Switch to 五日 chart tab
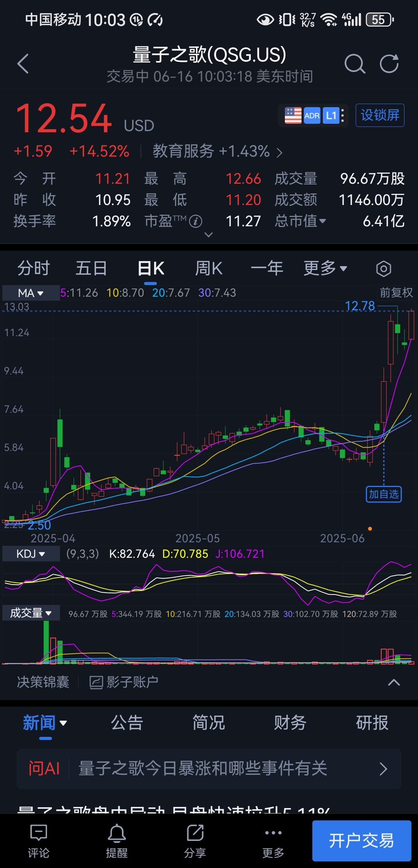The image size is (418, 868). 91,268
